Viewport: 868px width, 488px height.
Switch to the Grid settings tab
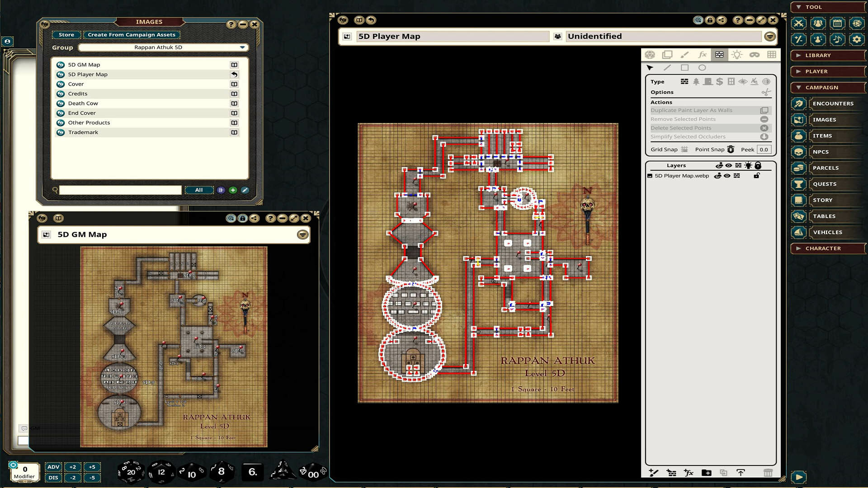click(771, 55)
